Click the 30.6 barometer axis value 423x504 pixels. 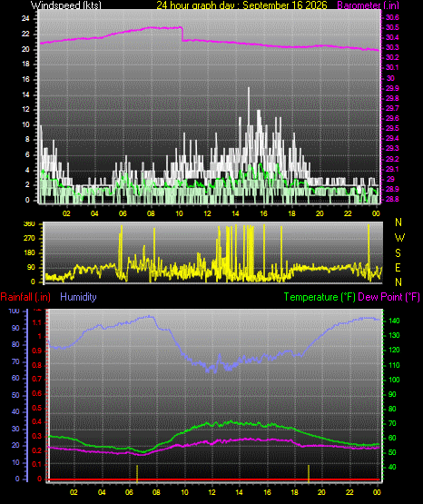click(392, 17)
